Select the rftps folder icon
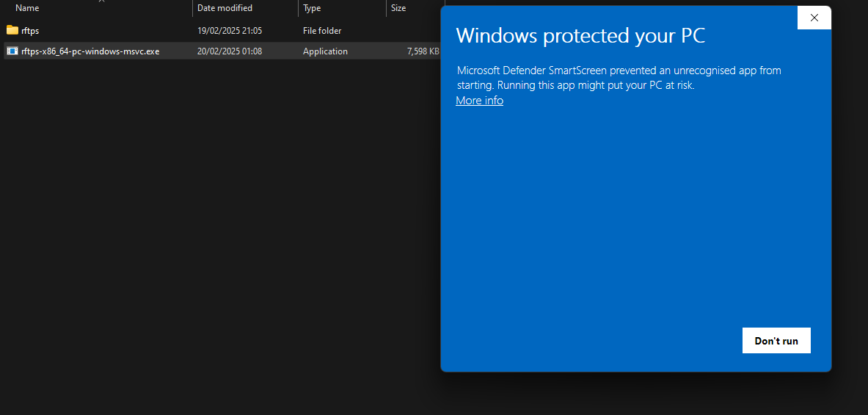Viewport: 868px width, 415px height. coord(12,30)
